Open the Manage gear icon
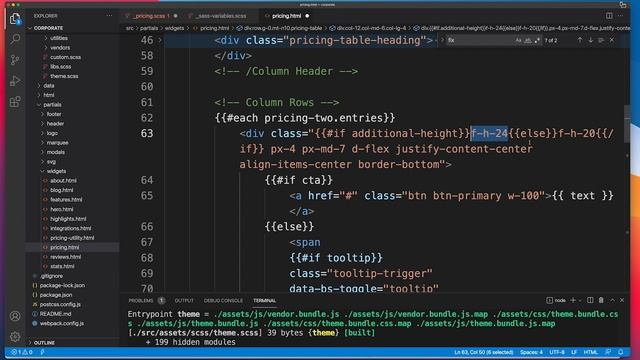This screenshot has width=640, height=360. tap(15, 336)
